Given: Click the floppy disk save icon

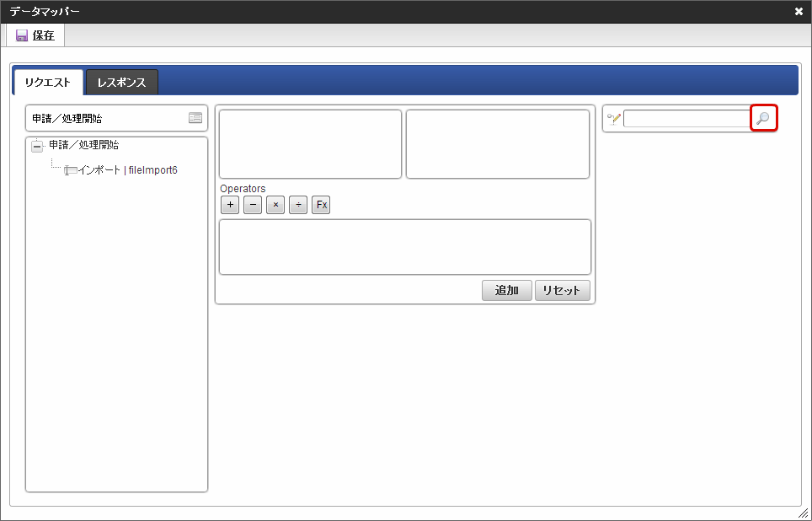Looking at the screenshot, I should (22, 35).
